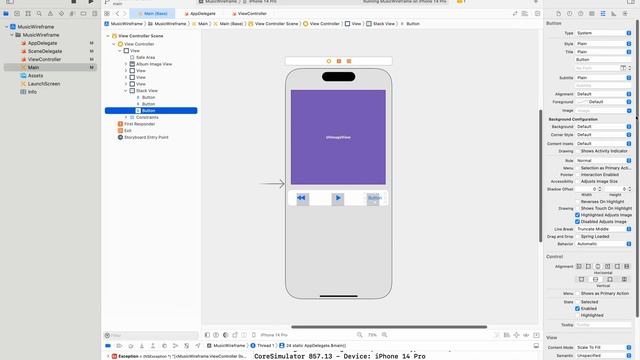Open the Breakpoint navigator icon
Image resolution: width=640 pixels, height=360 pixels.
(83, 13)
